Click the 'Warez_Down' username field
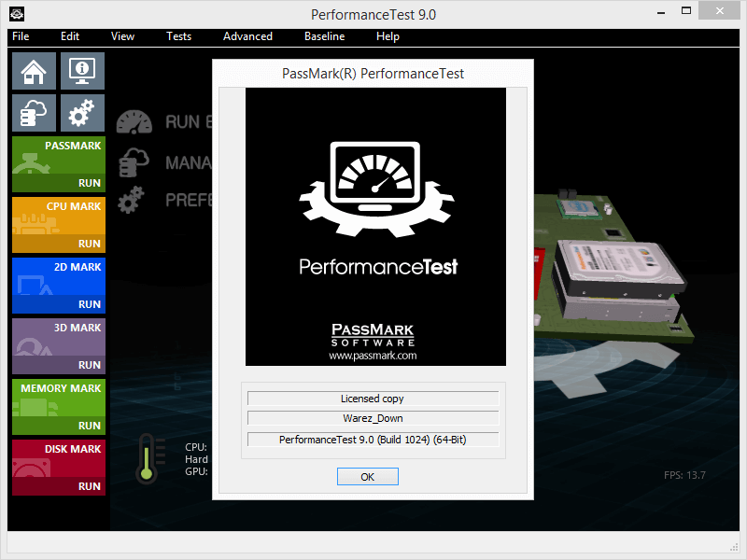The image size is (747, 560). point(373,418)
